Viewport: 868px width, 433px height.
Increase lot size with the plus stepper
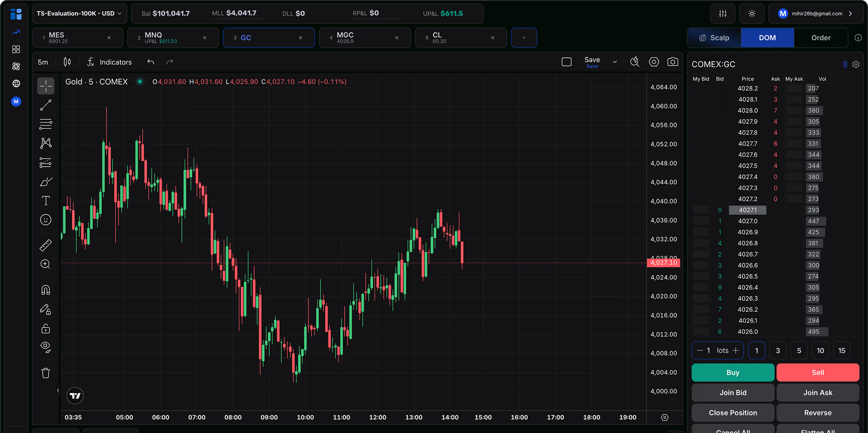(735, 350)
